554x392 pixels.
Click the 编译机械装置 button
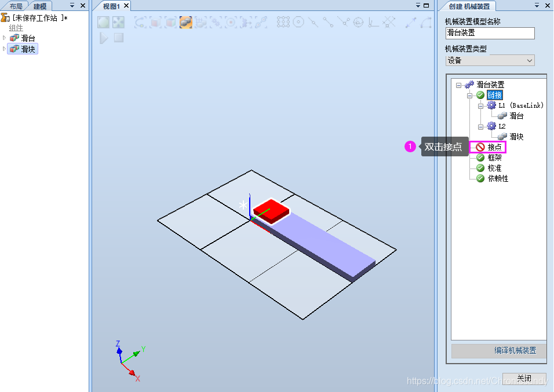pos(499,351)
